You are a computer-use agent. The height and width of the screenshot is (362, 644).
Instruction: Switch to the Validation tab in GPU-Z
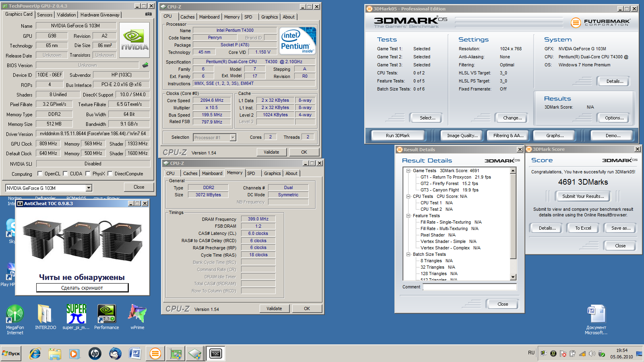click(66, 15)
